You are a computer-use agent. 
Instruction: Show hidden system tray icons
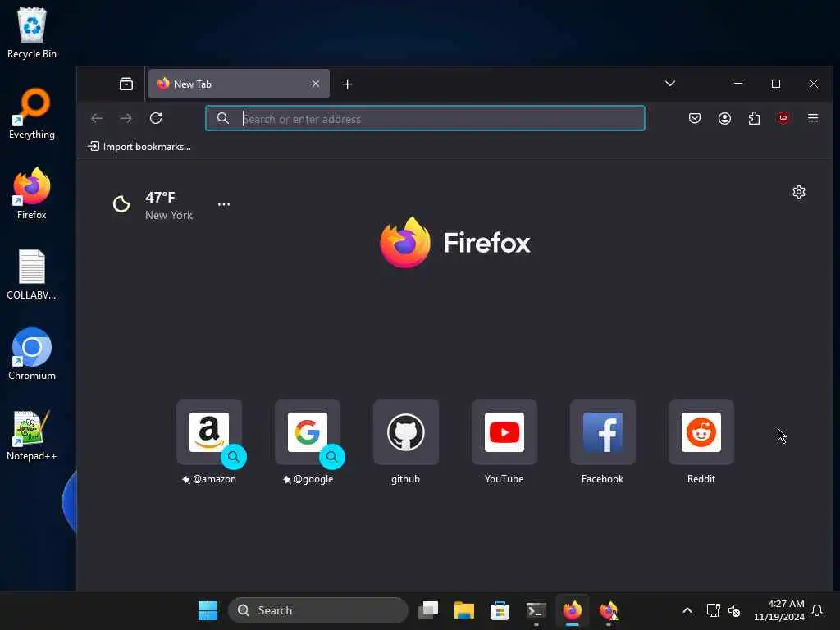(687, 610)
